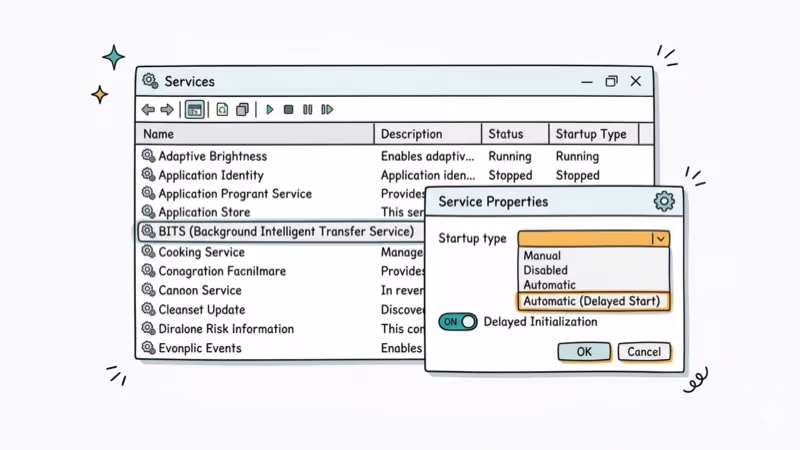Choose Disabled from startup type list
The image size is (800, 450).
click(593, 270)
